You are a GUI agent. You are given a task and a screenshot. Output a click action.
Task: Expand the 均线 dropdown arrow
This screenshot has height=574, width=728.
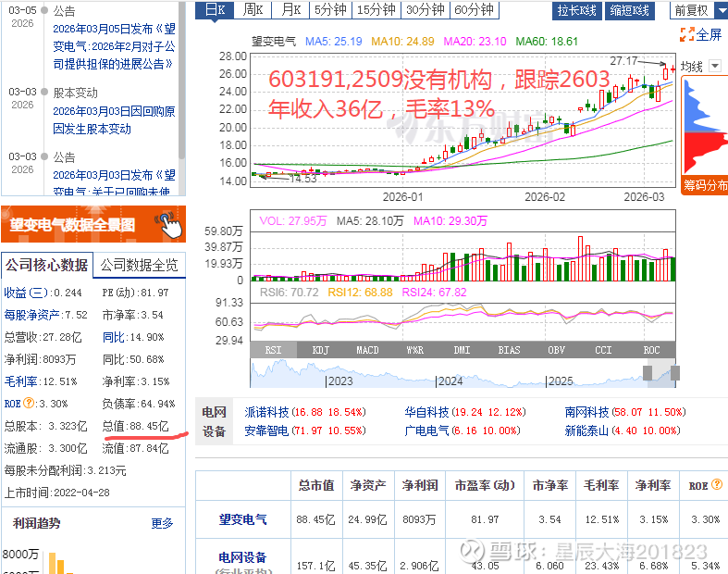(x=715, y=67)
